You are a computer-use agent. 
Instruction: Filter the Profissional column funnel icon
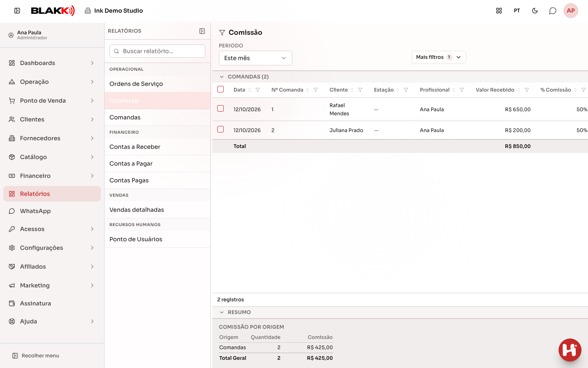point(462,90)
